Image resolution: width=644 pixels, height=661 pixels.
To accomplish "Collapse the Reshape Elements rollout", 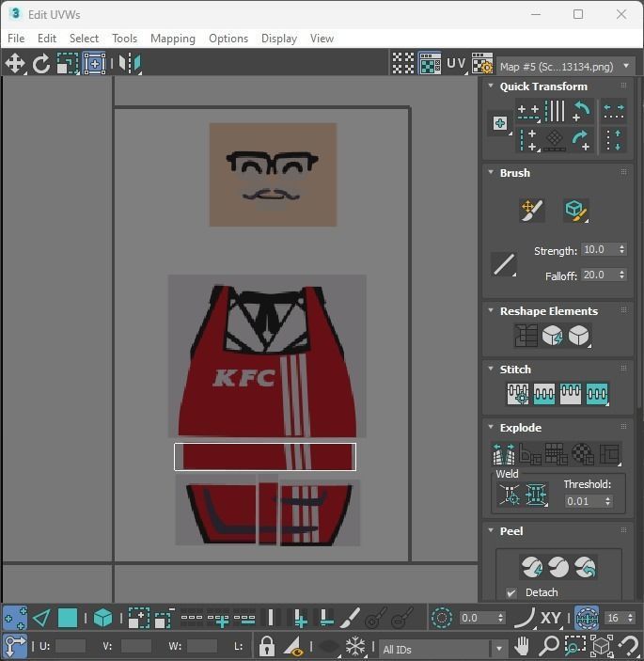I will tap(491, 310).
